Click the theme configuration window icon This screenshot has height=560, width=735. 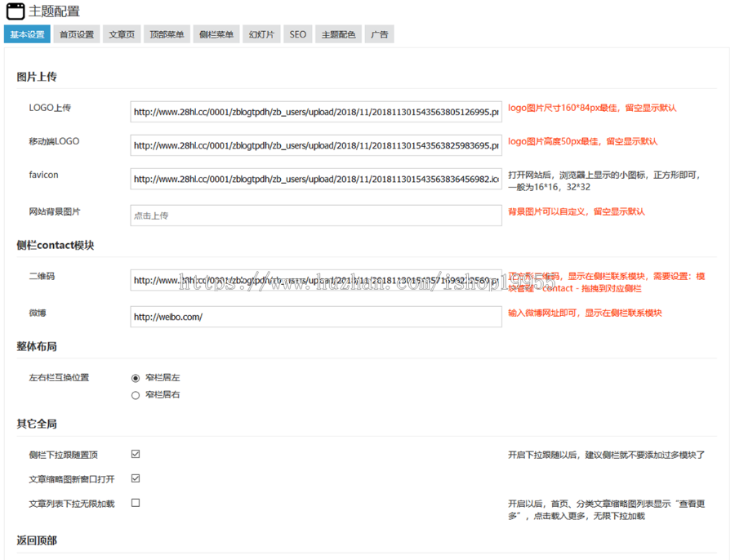click(15, 11)
